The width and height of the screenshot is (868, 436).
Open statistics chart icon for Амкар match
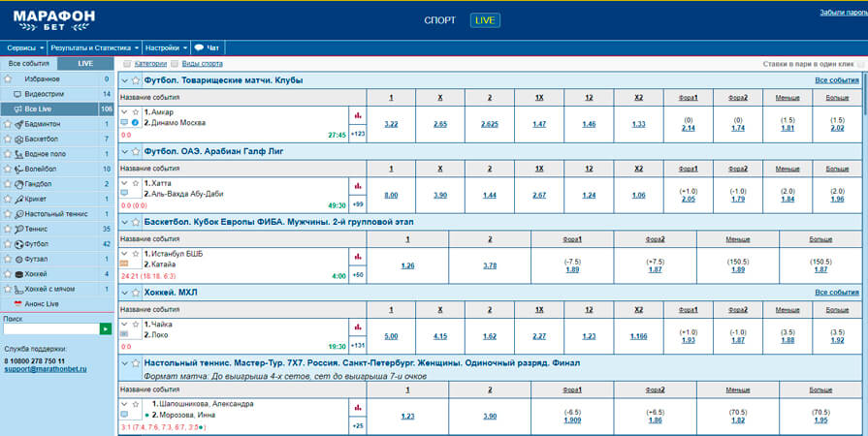pos(358,115)
